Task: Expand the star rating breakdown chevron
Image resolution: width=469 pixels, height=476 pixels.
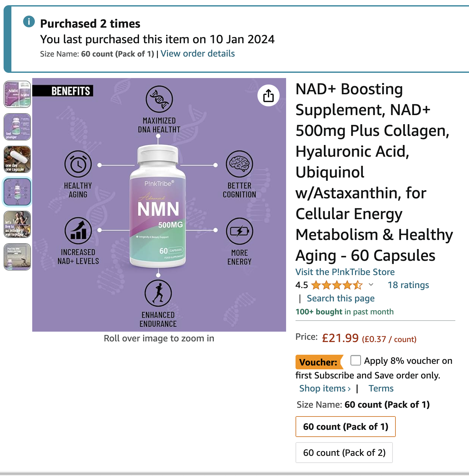Action: click(371, 285)
